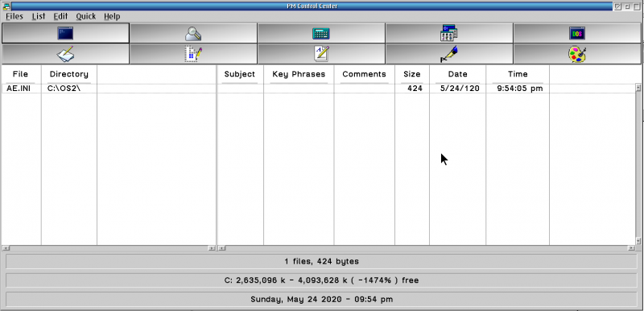This screenshot has height=311, width=644.
Task: Sort by the Date column header
Action: click(457, 74)
